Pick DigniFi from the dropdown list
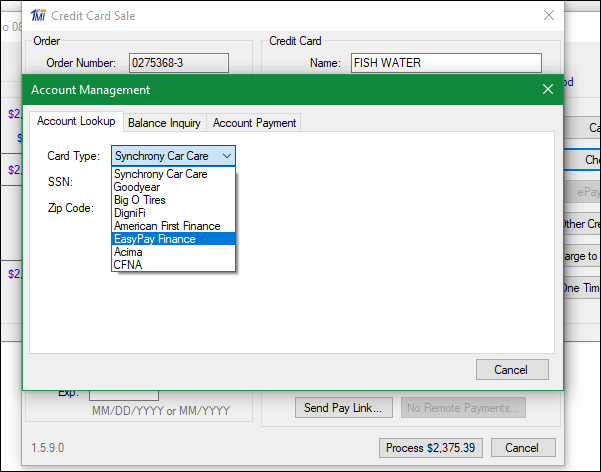This screenshot has width=601, height=472. coord(173,213)
